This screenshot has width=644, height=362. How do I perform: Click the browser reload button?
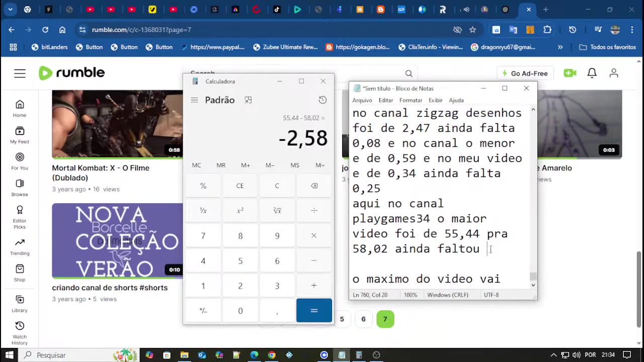tap(45, 30)
